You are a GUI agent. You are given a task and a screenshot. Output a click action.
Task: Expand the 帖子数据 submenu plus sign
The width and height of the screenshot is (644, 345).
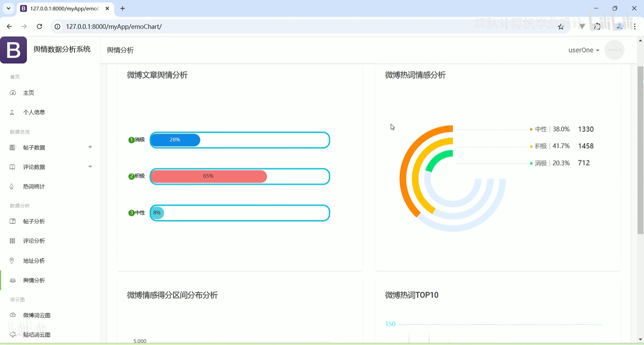pos(90,147)
